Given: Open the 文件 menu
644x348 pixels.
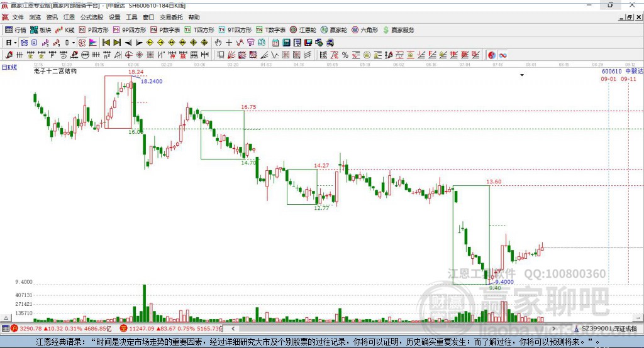Looking at the screenshot, I should (x=18, y=17).
